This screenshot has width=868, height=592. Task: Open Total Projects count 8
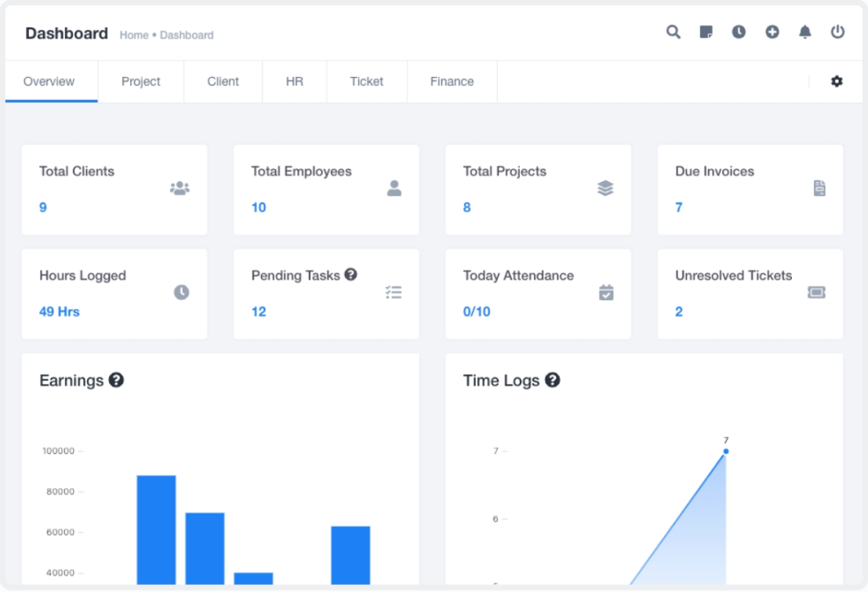coord(467,207)
